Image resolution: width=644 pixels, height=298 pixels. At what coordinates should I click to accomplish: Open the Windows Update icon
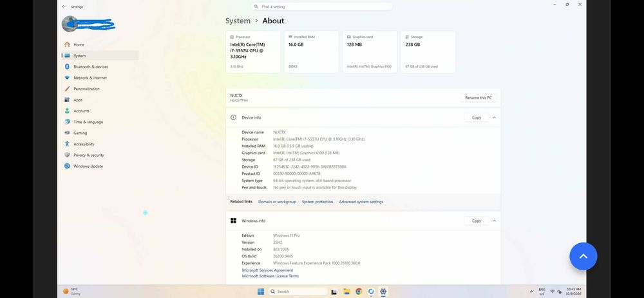pos(67,166)
